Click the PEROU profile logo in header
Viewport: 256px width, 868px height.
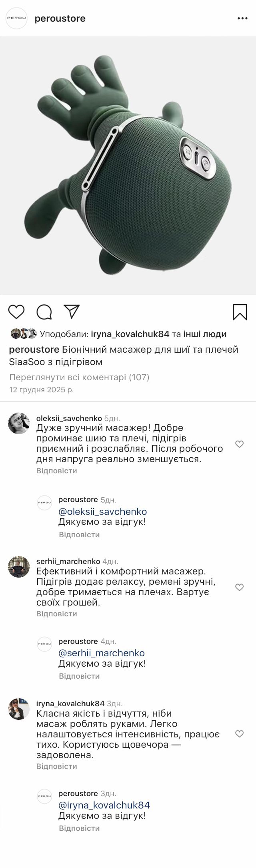(16, 18)
